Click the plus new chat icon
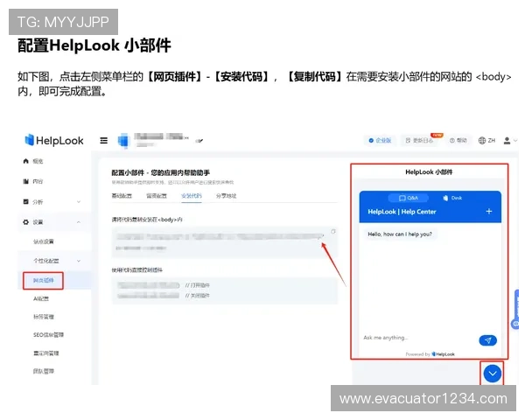Viewport: 525px width, 420px height. [489, 212]
